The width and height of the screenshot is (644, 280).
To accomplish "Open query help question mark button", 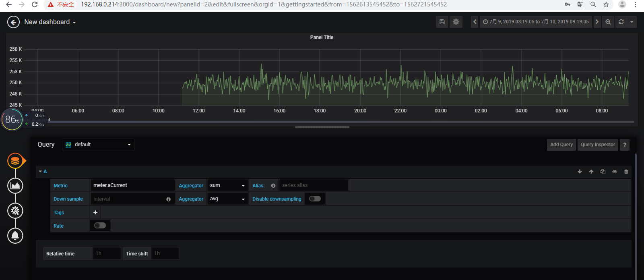I will coord(625,145).
